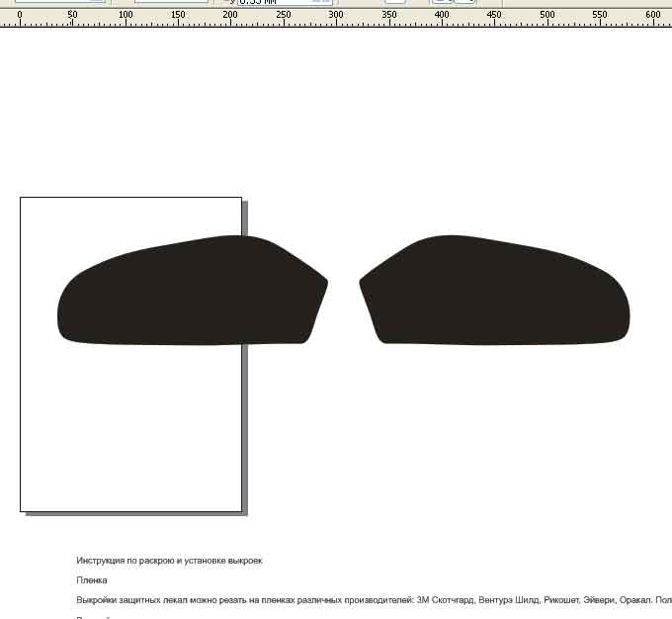
Task: Select the text line 'Инструкция по раскрою и установке выкроек'
Action: point(169,561)
